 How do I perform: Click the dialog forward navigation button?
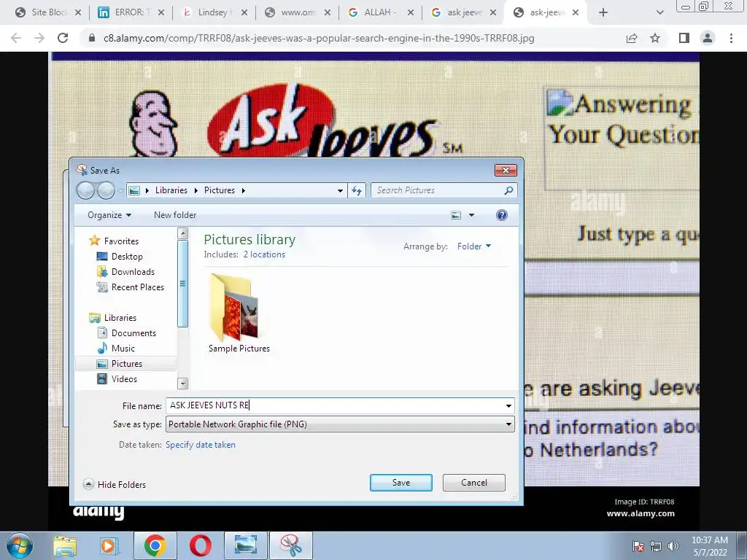(x=106, y=190)
